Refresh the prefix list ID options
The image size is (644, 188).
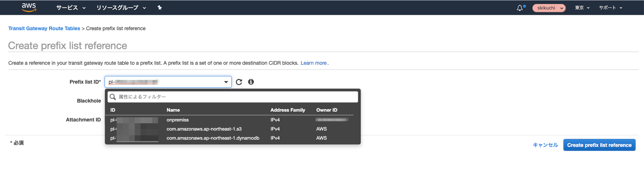(239, 82)
